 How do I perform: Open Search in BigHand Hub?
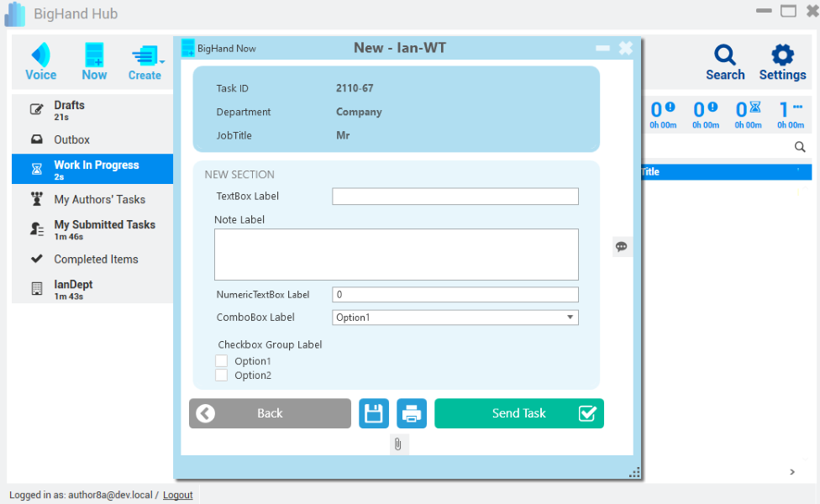tap(725, 62)
